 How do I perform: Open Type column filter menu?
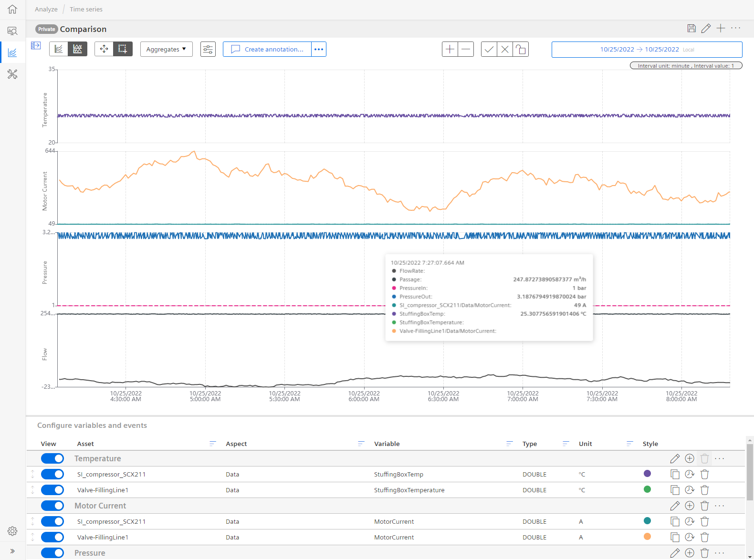(566, 444)
